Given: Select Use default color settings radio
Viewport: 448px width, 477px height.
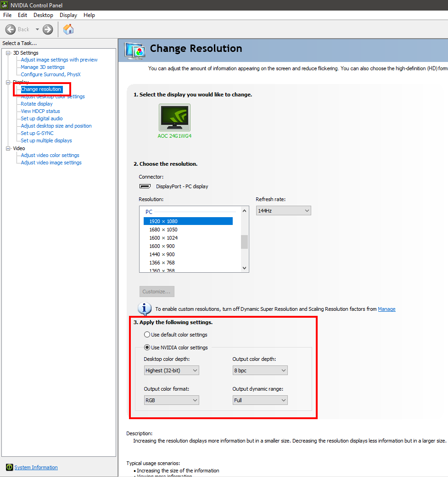Looking at the screenshot, I should point(147,335).
